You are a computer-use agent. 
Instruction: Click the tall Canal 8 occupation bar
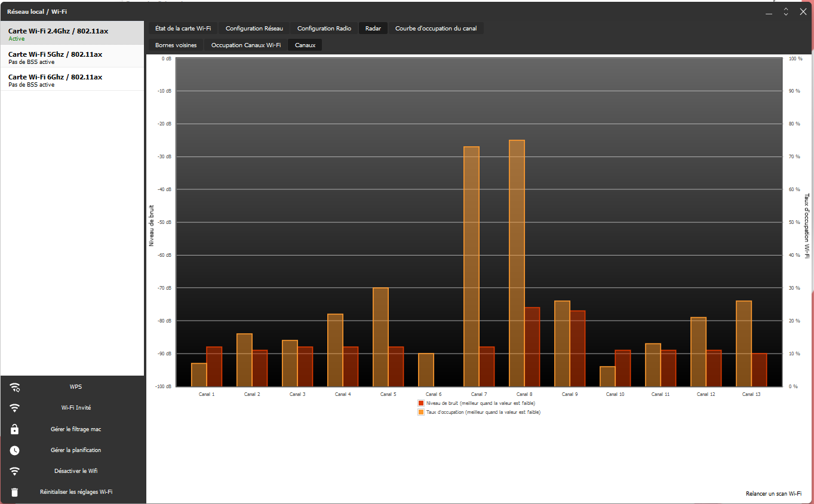pyautogui.click(x=517, y=263)
